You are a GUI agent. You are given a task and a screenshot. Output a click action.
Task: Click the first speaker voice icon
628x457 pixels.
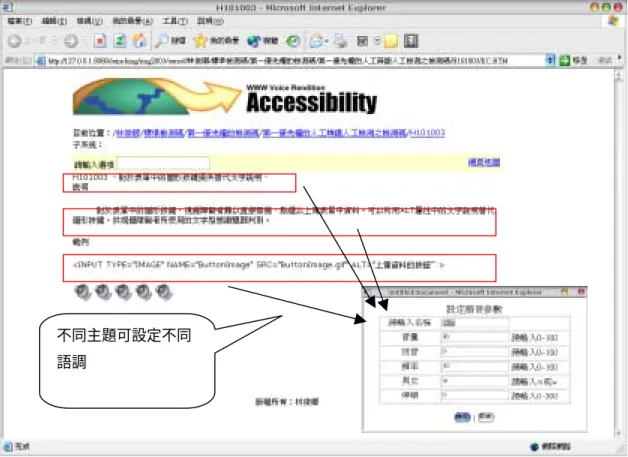pos(83,292)
